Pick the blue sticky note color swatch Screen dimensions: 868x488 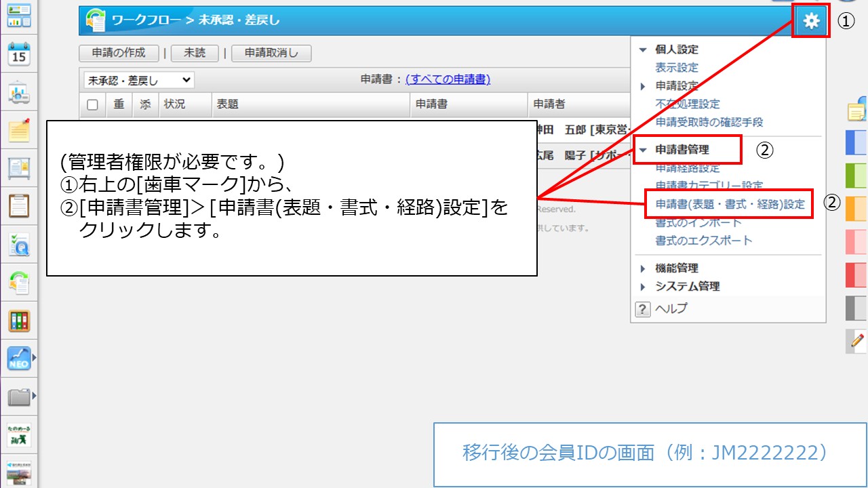856,143
